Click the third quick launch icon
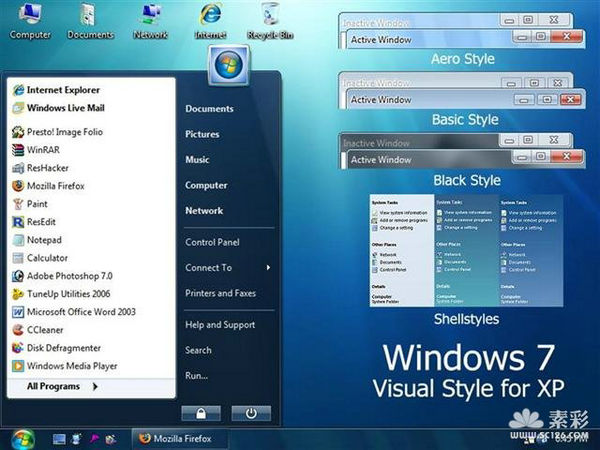 pos(94,439)
